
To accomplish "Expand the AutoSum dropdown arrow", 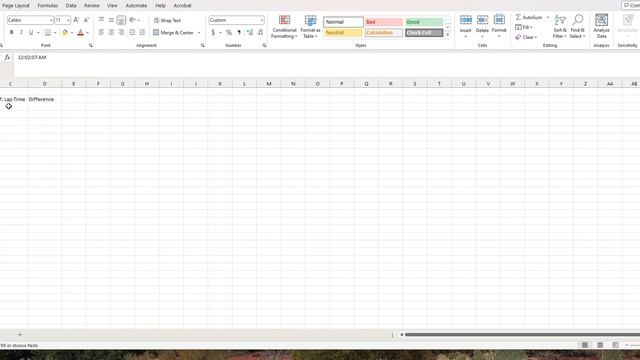I will 548,18.
